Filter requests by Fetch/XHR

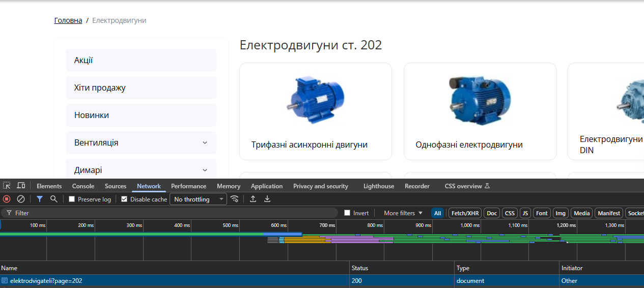tap(465, 213)
